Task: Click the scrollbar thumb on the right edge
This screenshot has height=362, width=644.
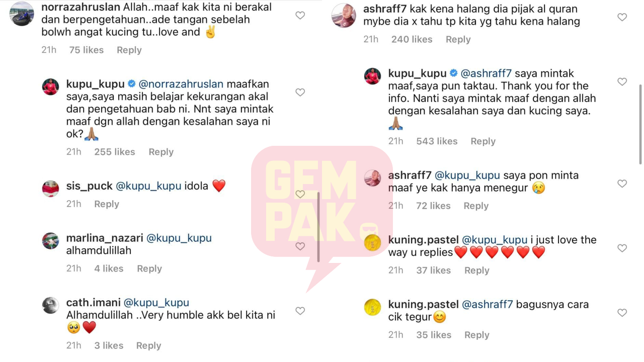Action: [x=640, y=124]
